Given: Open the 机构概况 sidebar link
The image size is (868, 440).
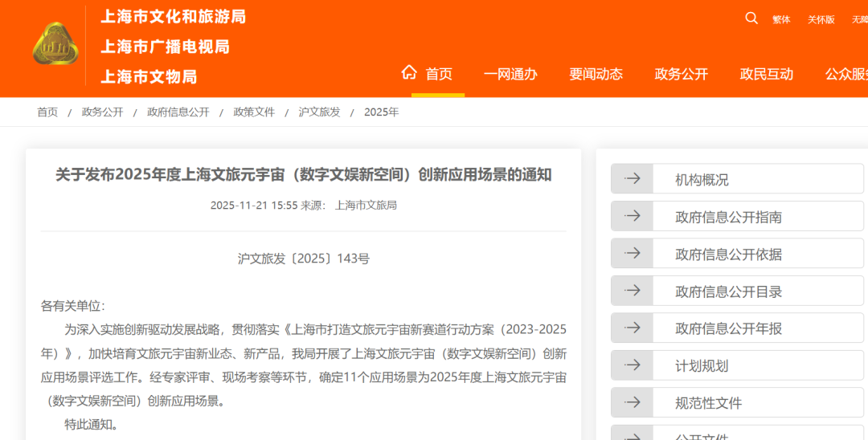Looking at the screenshot, I should [737, 178].
